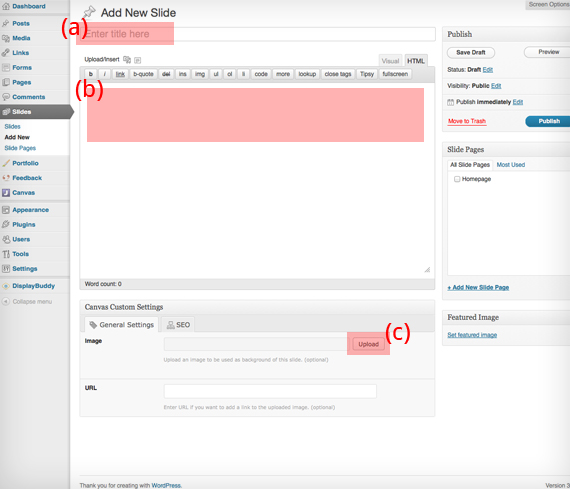Edit the Visibility: Public setting

pyautogui.click(x=496, y=86)
